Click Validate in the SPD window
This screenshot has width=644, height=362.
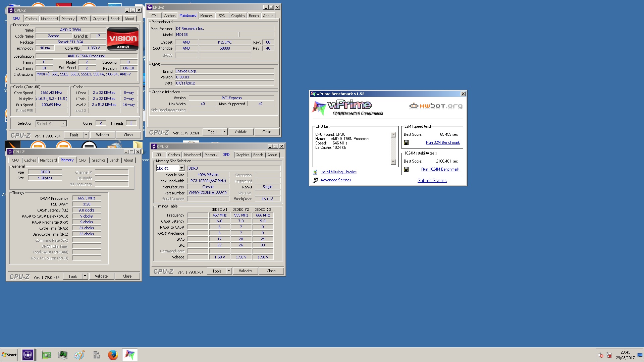245,271
